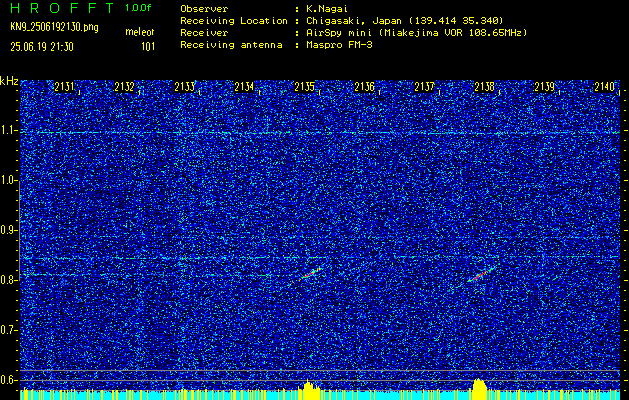Click time marker 2138
Screen dimensions: 629x400
[x=485, y=87]
